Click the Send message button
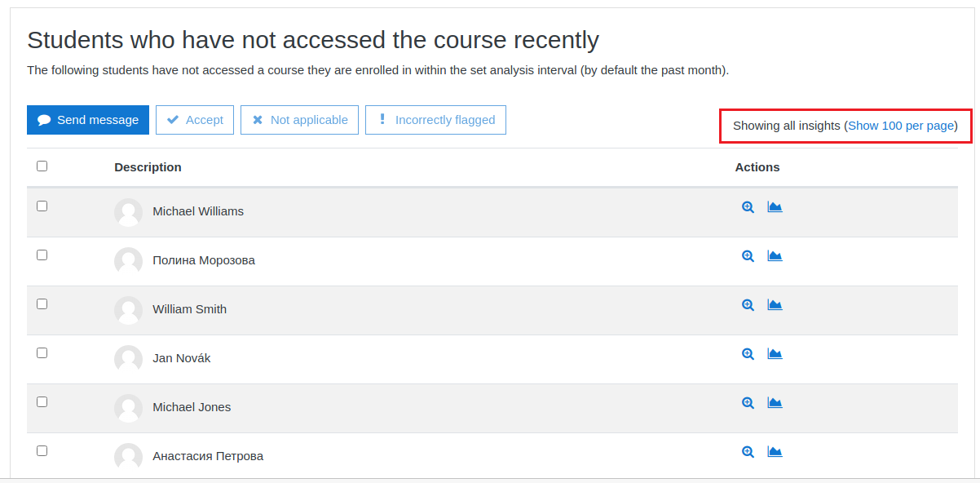This screenshot has height=483, width=980. 88,120
